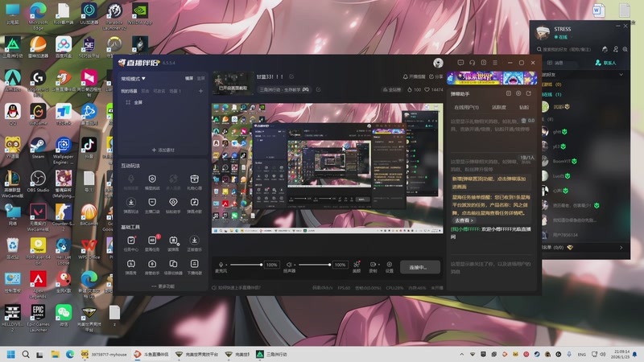Open Windows Start button on taskbar
644x362 pixels.
tap(11, 354)
